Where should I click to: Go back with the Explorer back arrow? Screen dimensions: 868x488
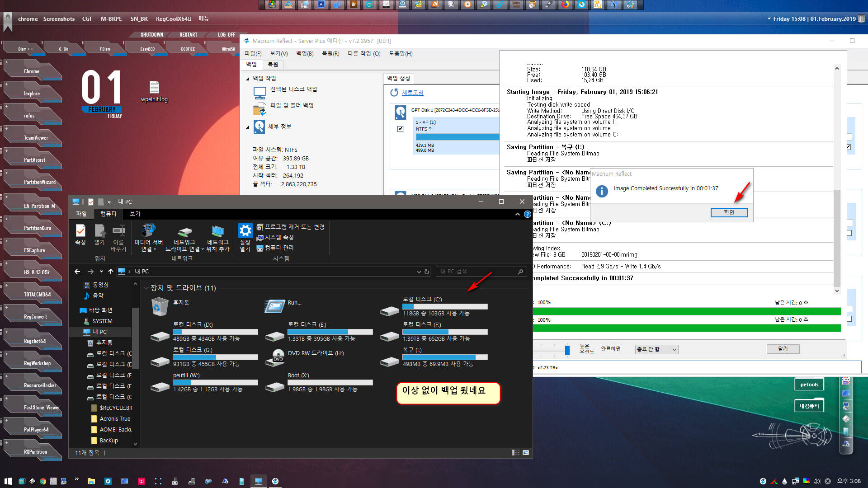pyautogui.click(x=77, y=272)
